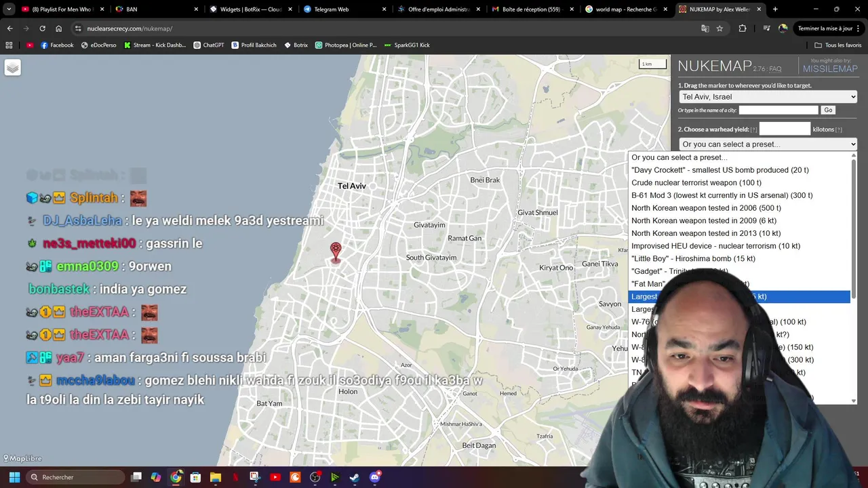Open Windows Start menu
The image size is (868, 488).
pyautogui.click(x=14, y=477)
